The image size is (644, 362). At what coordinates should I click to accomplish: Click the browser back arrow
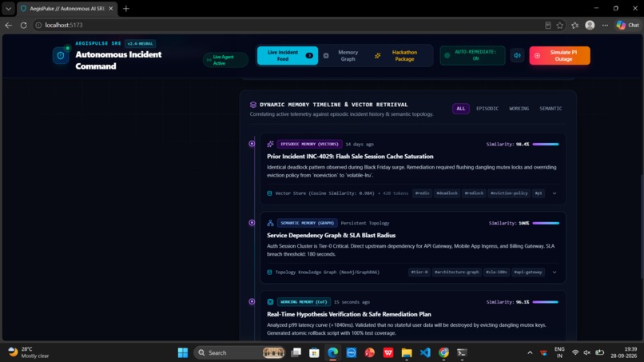[9, 25]
